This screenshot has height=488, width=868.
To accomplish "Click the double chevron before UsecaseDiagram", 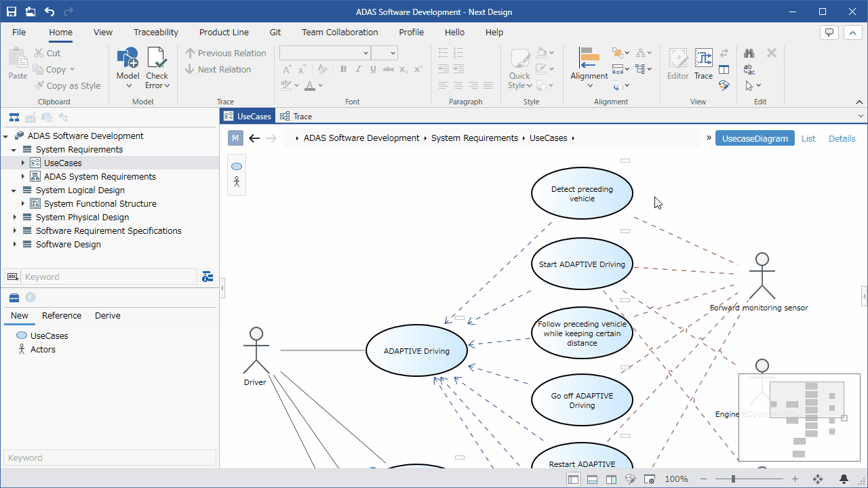I will 709,138.
